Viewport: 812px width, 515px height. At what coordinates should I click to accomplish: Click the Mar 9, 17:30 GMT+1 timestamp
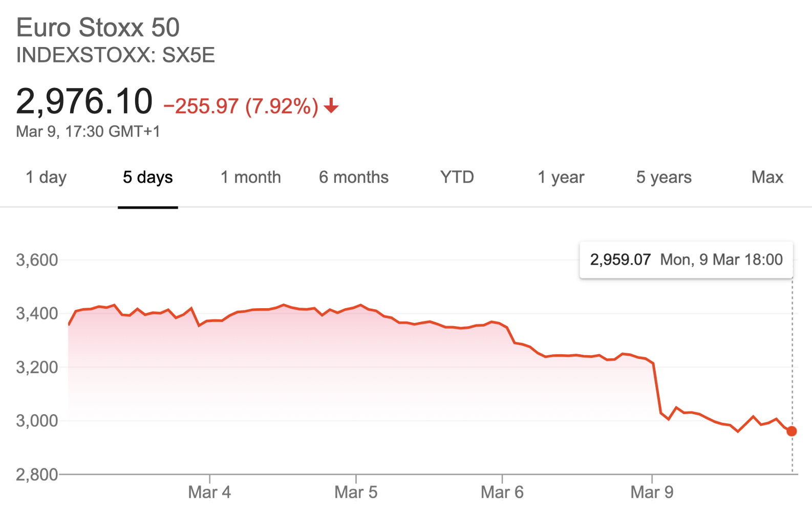pos(88,132)
